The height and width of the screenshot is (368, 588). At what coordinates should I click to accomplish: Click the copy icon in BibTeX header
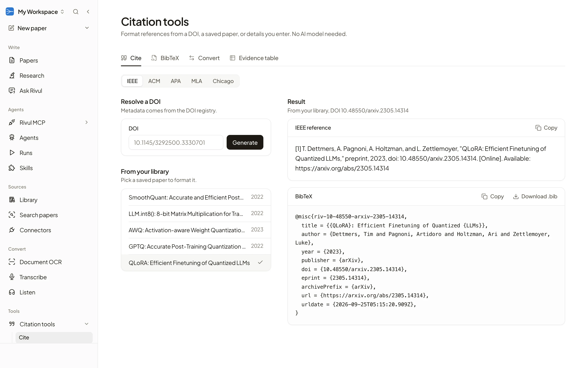point(484,196)
